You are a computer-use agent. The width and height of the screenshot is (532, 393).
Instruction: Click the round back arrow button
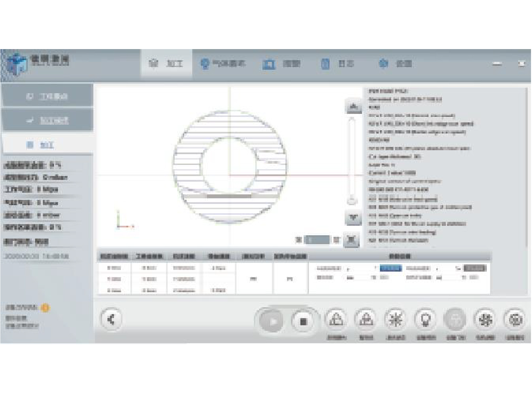point(111,319)
